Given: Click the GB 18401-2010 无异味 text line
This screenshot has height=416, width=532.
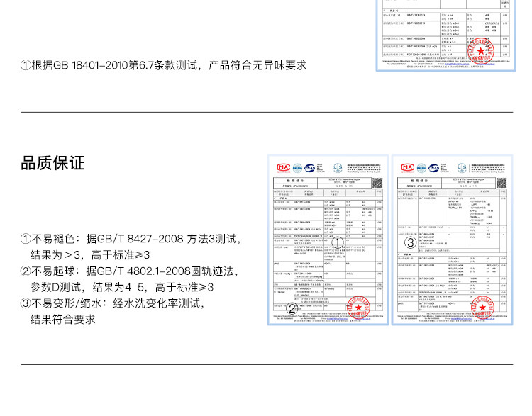Looking at the screenshot, I should (163, 65).
